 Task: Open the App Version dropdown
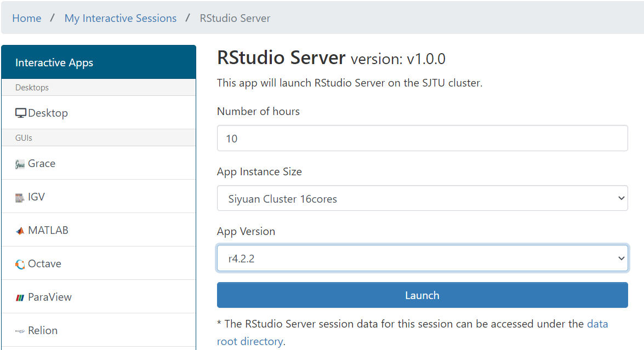click(x=422, y=258)
